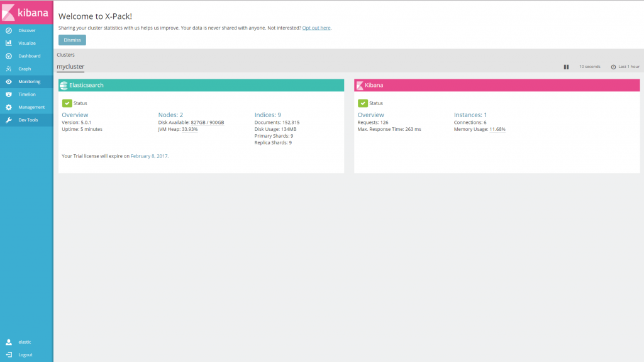
Task: Click Disk Usage: 134MB text
Action: point(275,129)
